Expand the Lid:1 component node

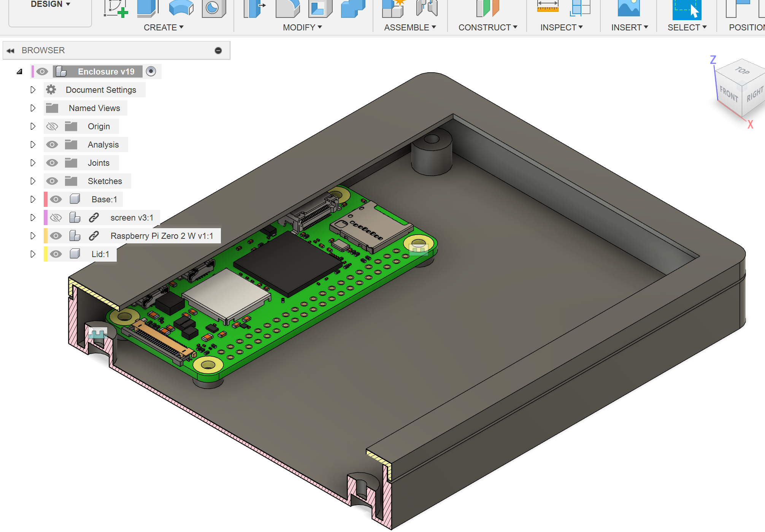pos(33,254)
